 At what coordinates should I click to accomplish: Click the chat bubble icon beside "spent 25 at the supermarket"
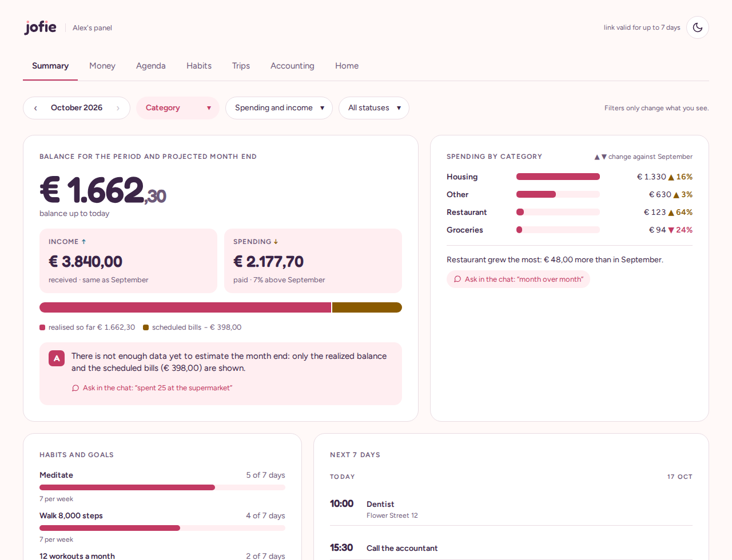coord(75,388)
